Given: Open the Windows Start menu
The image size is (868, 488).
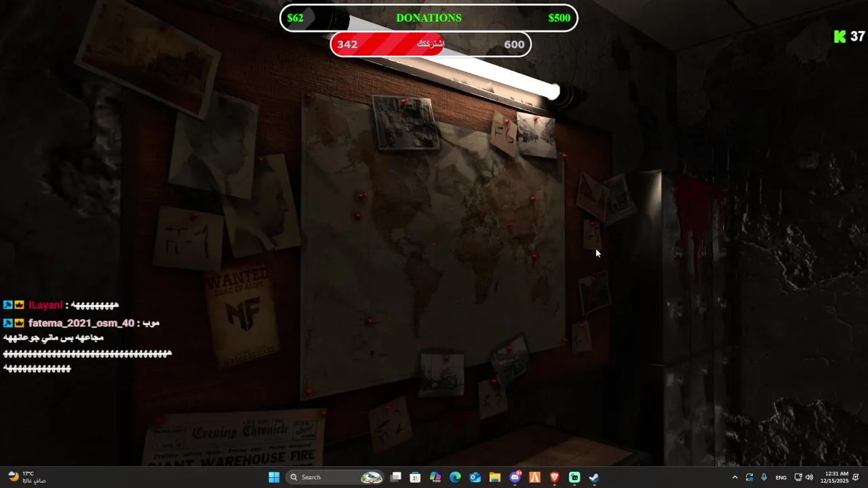Looking at the screenshot, I should (x=274, y=477).
